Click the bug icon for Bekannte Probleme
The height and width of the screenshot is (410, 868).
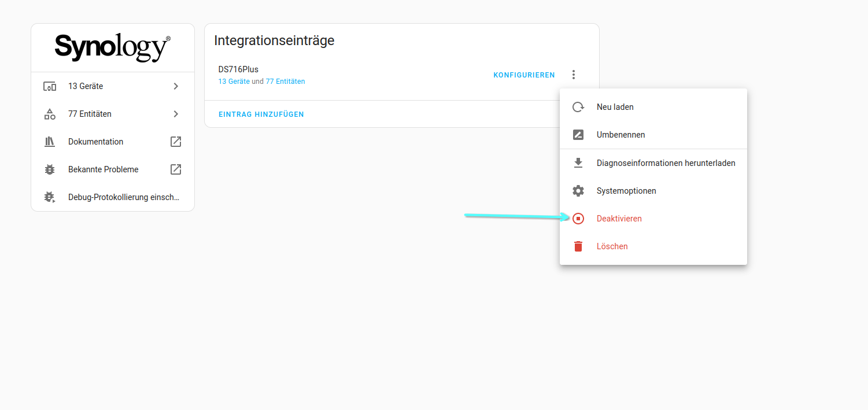pyautogui.click(x=50, y=169)
